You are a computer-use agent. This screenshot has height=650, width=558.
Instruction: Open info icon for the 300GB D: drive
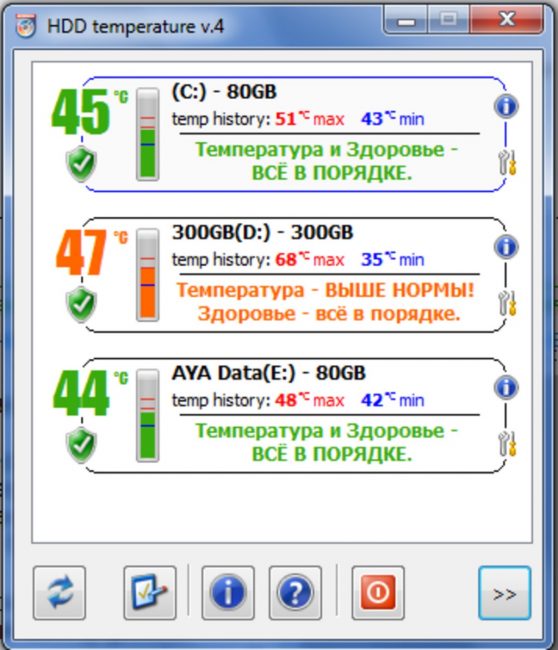point(506,247)
